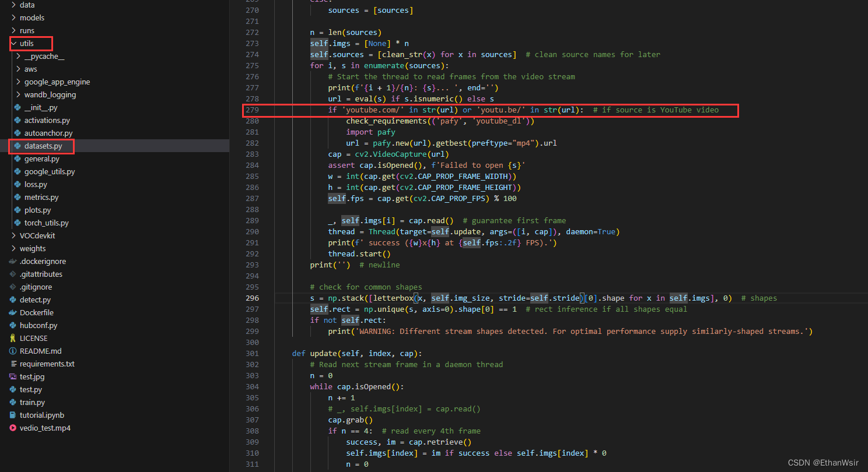Expand the data folder chevron

[13, 5]
